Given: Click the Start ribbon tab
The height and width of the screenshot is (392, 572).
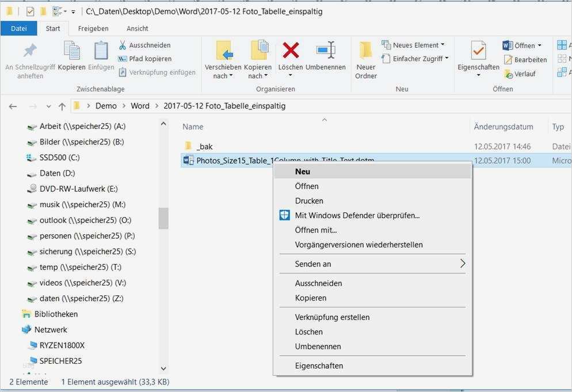Looking at the screenshot, I should [53, 28].
